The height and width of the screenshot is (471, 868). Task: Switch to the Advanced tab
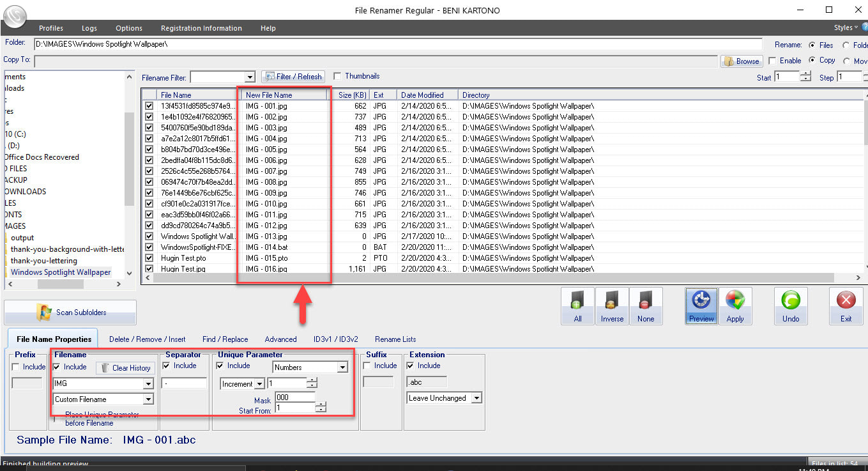281,339
